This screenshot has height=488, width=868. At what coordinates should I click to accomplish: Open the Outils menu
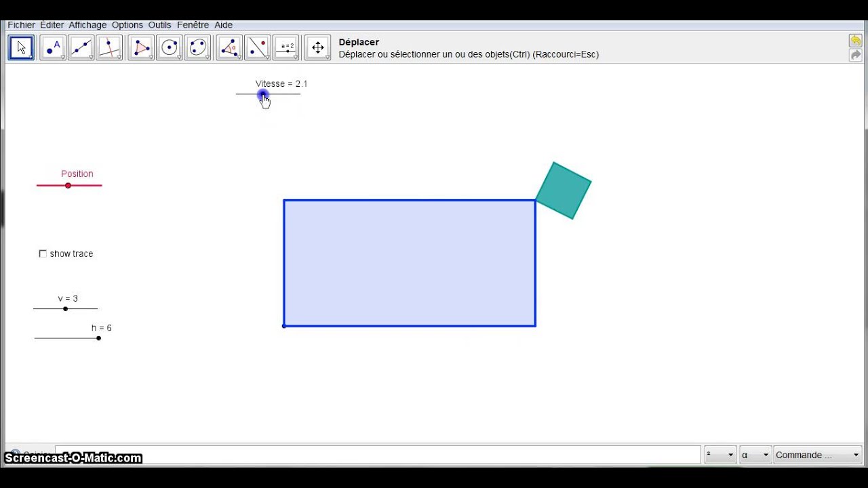pos(160,25)
